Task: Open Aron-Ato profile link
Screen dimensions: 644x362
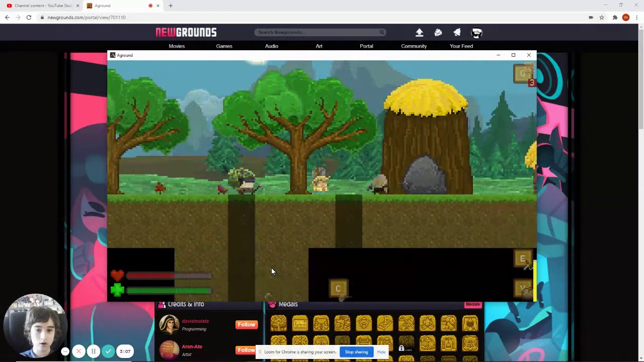Action: click(x=192, y=347)
